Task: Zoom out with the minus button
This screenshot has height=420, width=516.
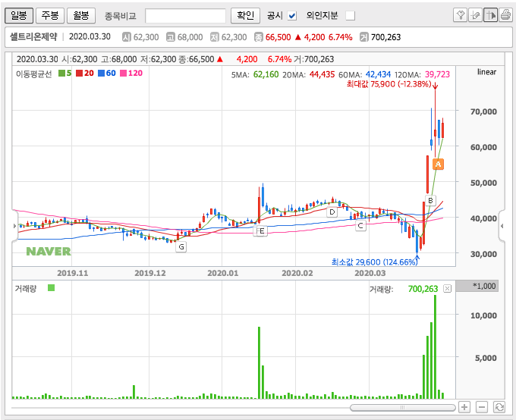Action: (x=481, y=407)
